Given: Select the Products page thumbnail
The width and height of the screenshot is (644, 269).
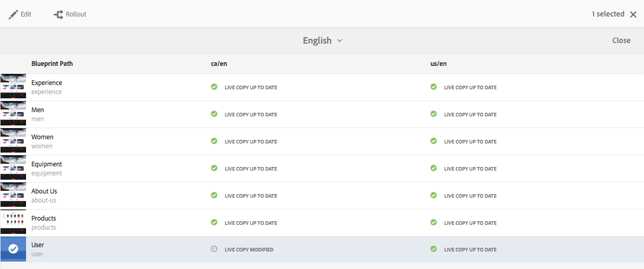Looking at the screenshot, I should pyautogui.click(x=13, y=222).
